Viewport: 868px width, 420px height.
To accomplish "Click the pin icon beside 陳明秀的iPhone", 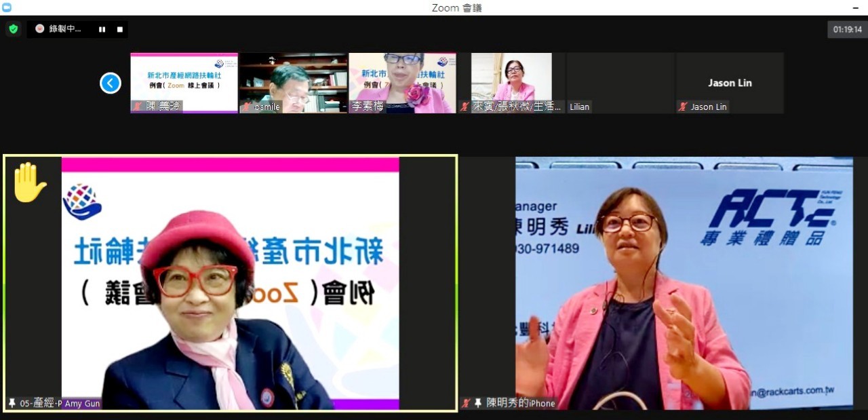I will tap(478, 403).
